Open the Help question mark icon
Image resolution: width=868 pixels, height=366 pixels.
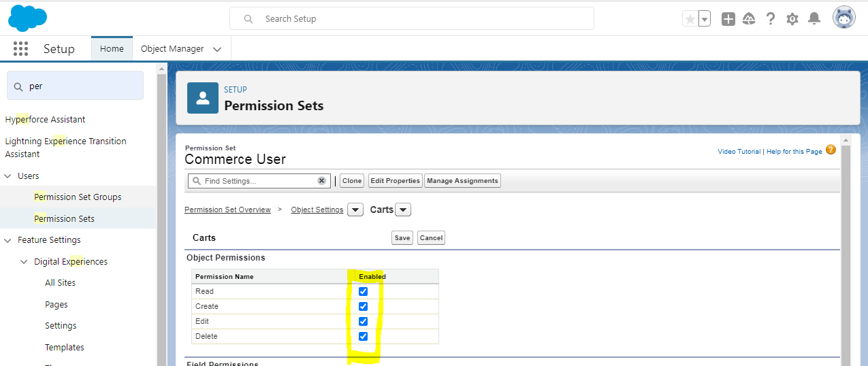[771, 19]
